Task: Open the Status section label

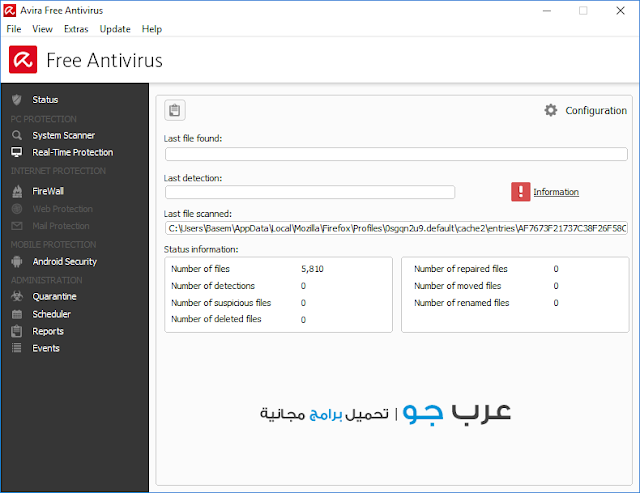Action: pos(45,100)
